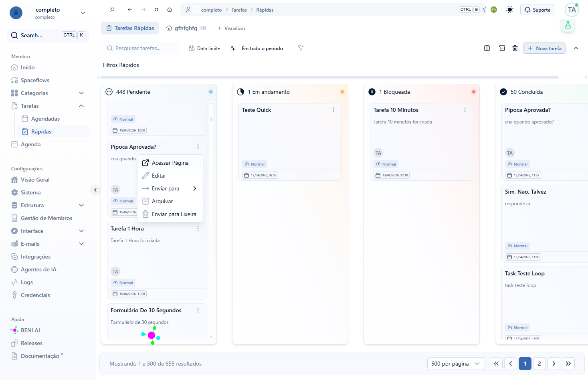Screen dimensions: 588x380
Task: Jump to last page with double-arrow
Action: (x=568, y=364)
